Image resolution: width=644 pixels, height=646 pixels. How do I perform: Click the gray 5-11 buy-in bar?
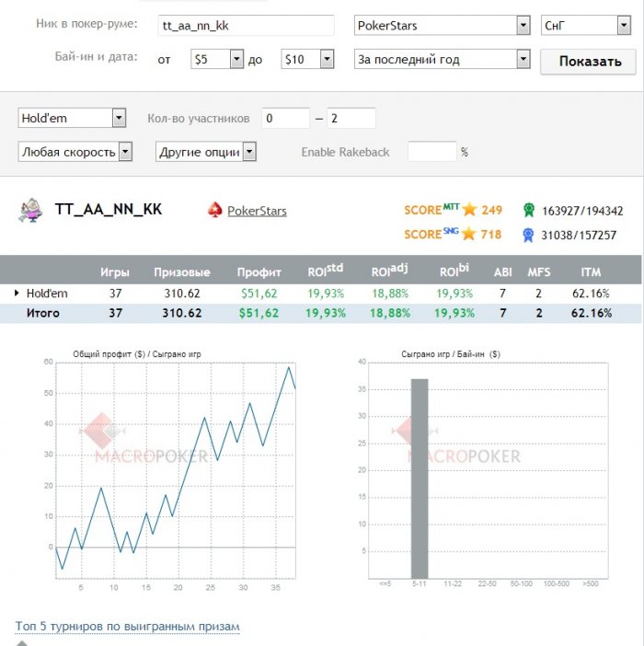click(x=420, y=479)
